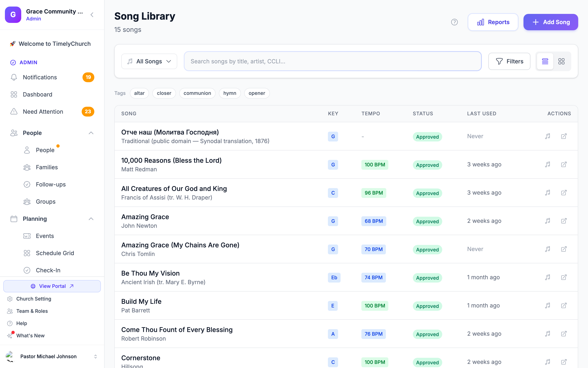Click open-link icon for All Creatures row
The height and width of the screenshot is (368, 588).
pos(564,193)
